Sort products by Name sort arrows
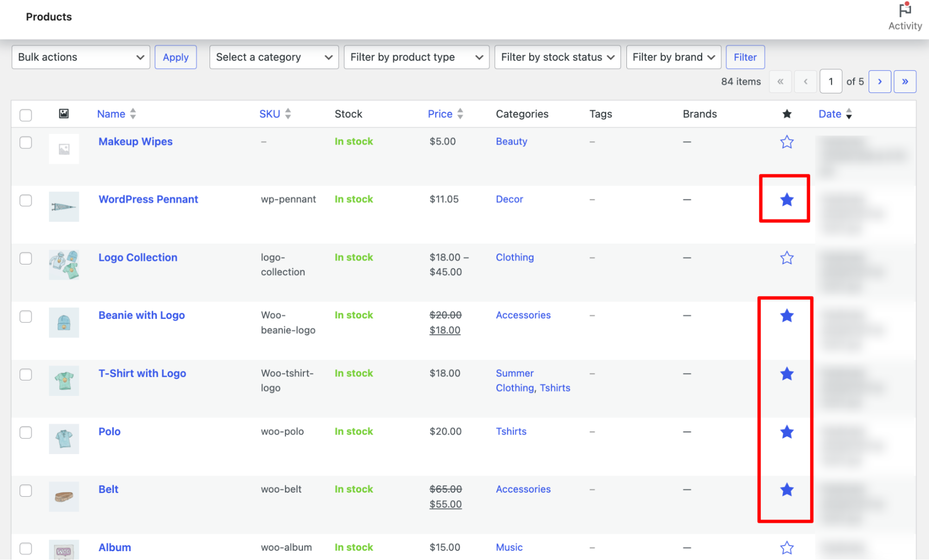Screen dimensions: 929x560 click(133, 114)
